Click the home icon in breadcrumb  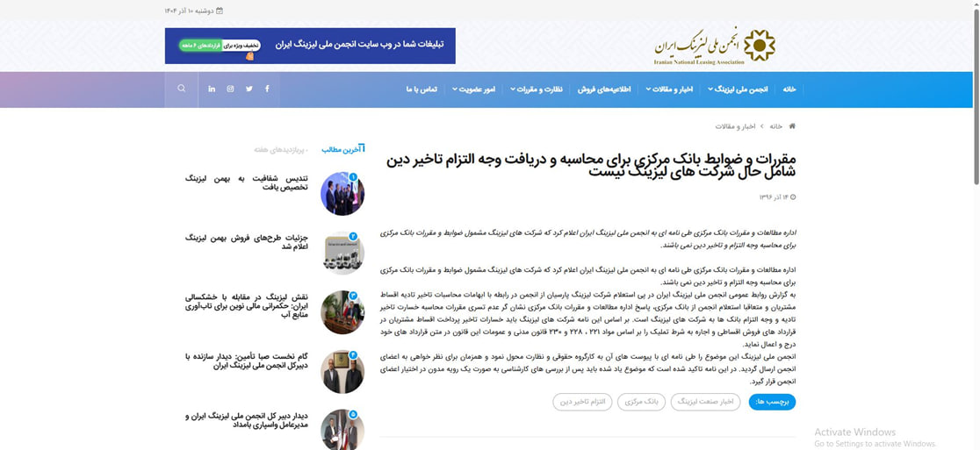[792, 126]
